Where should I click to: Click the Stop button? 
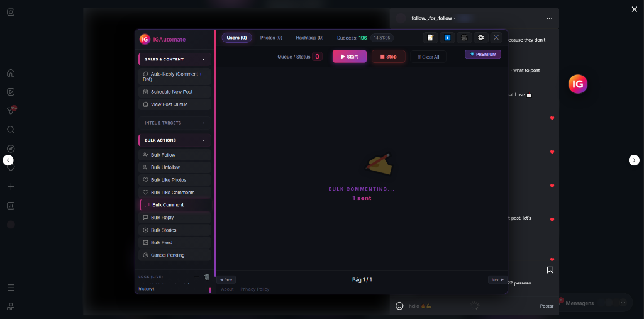point(389,57)
